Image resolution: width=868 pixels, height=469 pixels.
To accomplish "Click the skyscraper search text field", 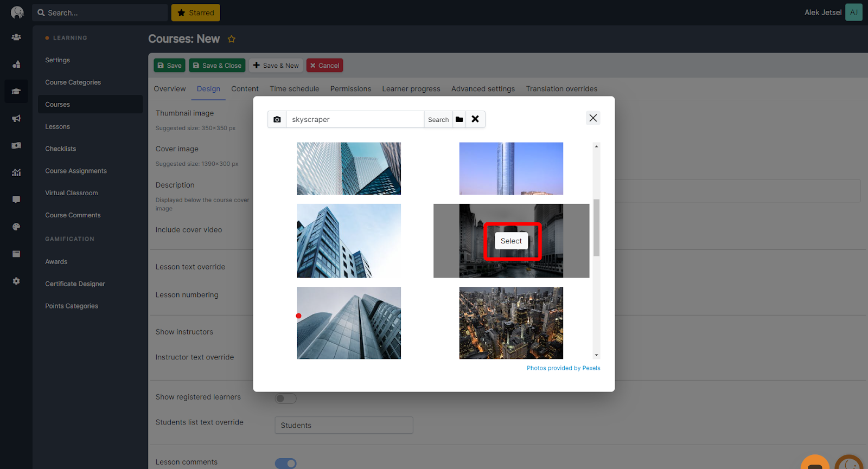I will tap(355, 119).
